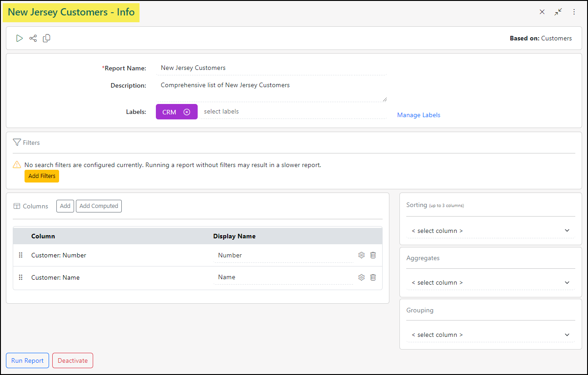This screenshot has width=588, height=375.
Task: Click the CRM label tag
Action: coord(177,112)
